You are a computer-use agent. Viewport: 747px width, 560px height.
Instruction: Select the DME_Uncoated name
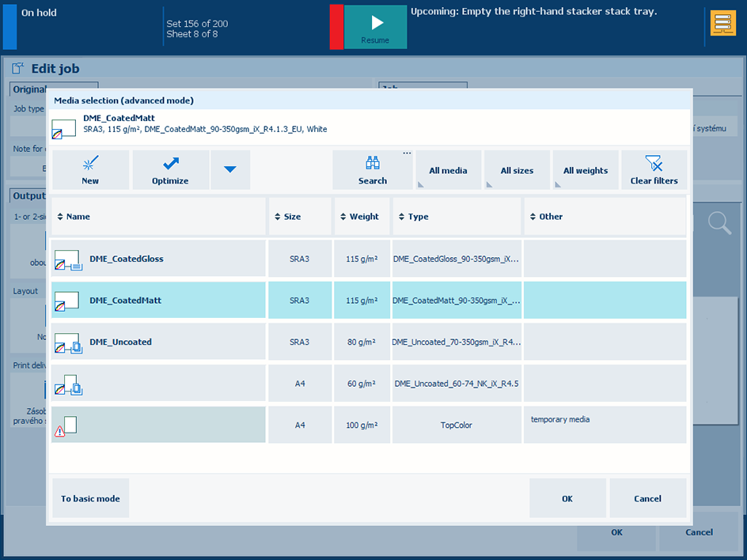point(120,342)
